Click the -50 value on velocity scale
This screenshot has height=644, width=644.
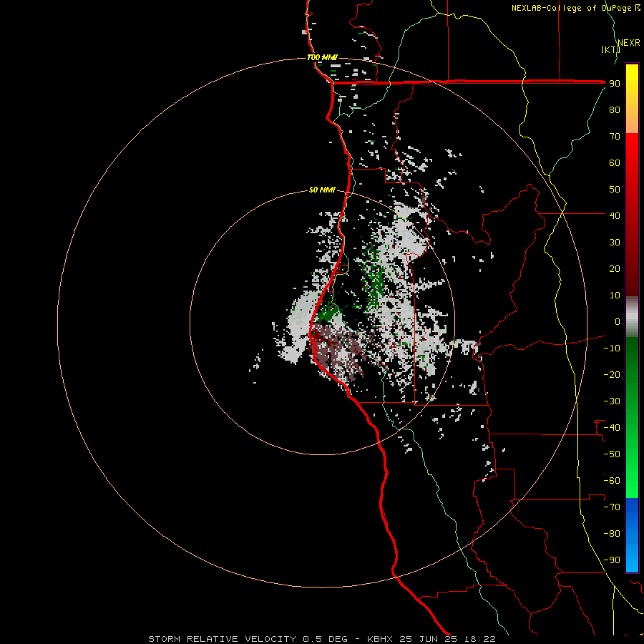pyautogui.click(x=612, y=454)
